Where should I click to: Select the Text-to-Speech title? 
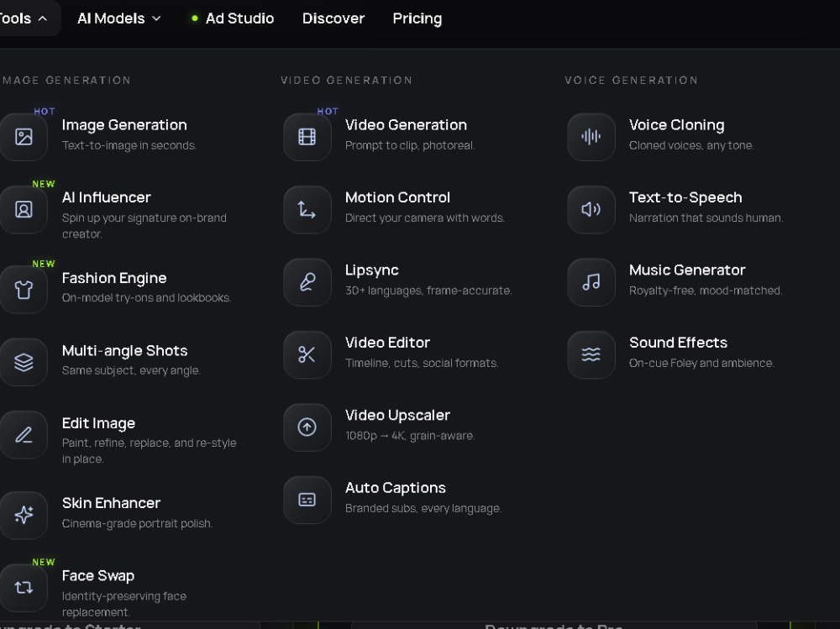(685, 197)
